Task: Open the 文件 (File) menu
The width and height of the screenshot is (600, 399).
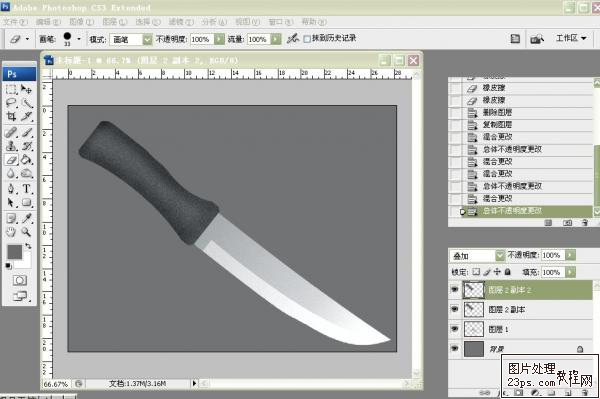Action: tap(16, 22)
